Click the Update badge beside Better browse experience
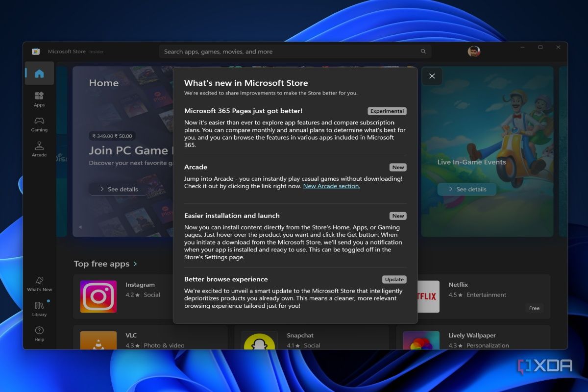This screenshot has width=588, height=392. [394, 279]
